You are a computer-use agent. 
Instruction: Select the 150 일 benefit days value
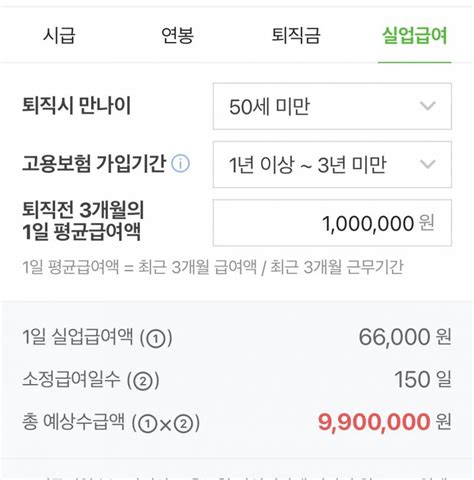point(423,379)
